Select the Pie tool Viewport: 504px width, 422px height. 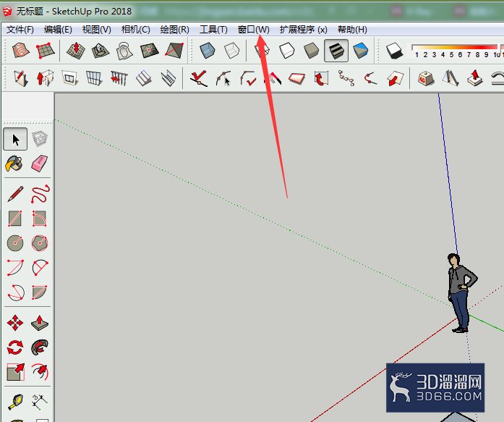(x=40, y=292)
